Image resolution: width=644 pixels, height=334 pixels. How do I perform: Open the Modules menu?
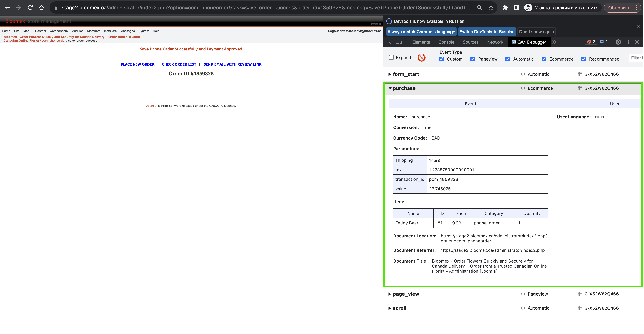pos(77,31)
